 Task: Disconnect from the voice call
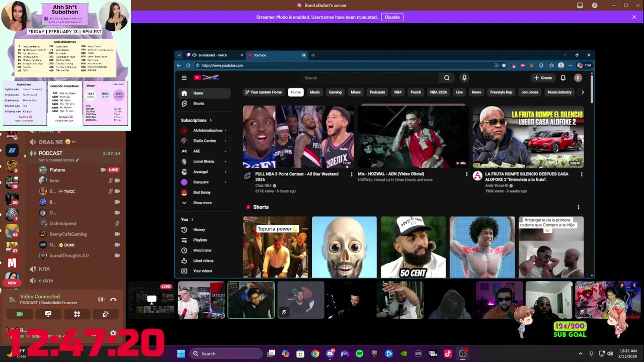point(113,300)
